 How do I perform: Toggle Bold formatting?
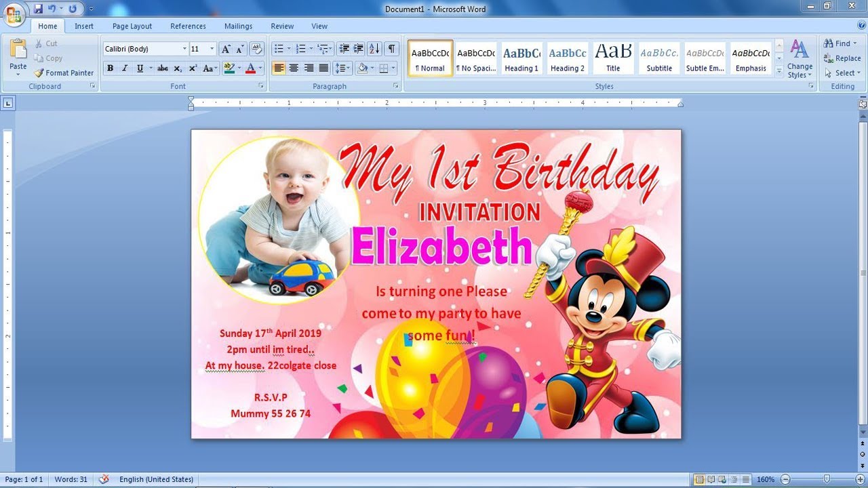click(x=110, y=68)
